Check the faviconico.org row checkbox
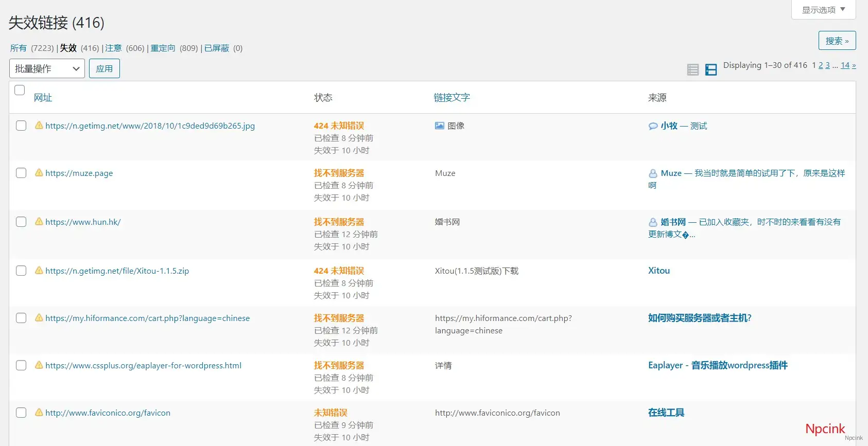Image resolution: width=868 pixels, height=446 pixels. tap(21, 413)
